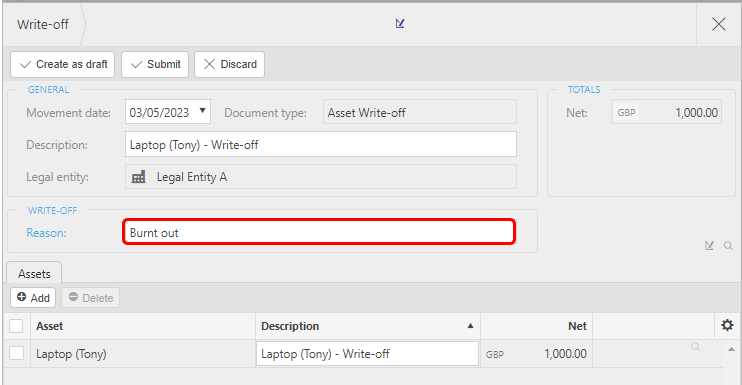742x385 pixels.
Task: Close the Write-off dialog
Action: pos(718,24)
